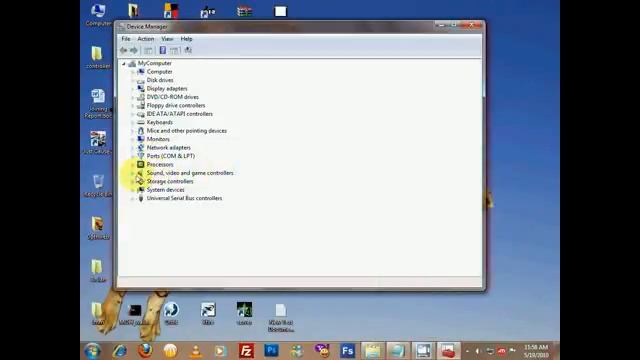
Task: Open VLC media player cone icon
Action: [196, 351]
